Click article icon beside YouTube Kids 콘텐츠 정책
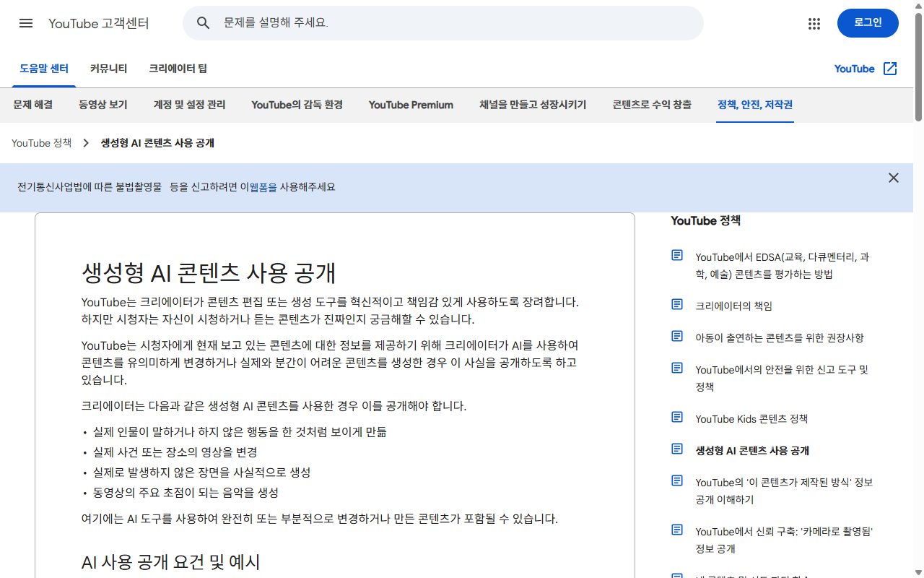 (x=677, y=417)
